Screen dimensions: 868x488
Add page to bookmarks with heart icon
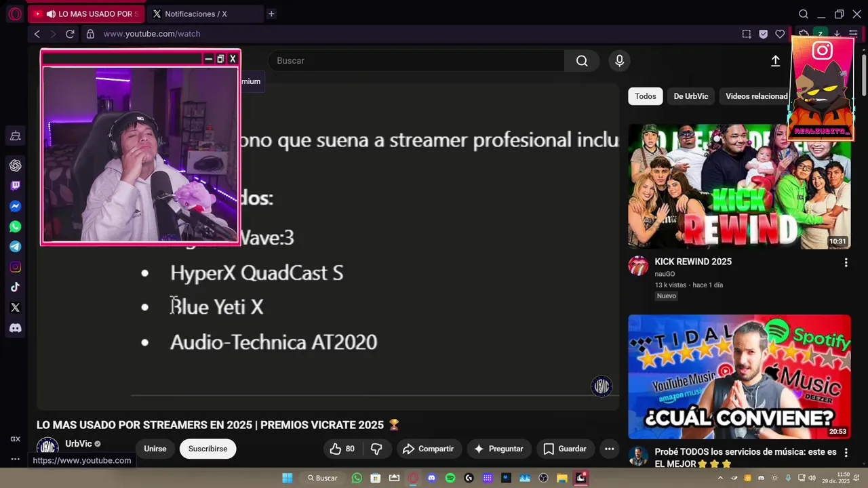(x=780, y=34)
